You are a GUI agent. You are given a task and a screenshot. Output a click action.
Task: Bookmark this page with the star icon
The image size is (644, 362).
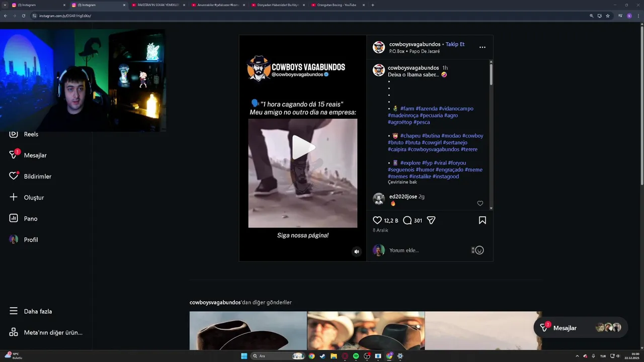coord(607,16)
